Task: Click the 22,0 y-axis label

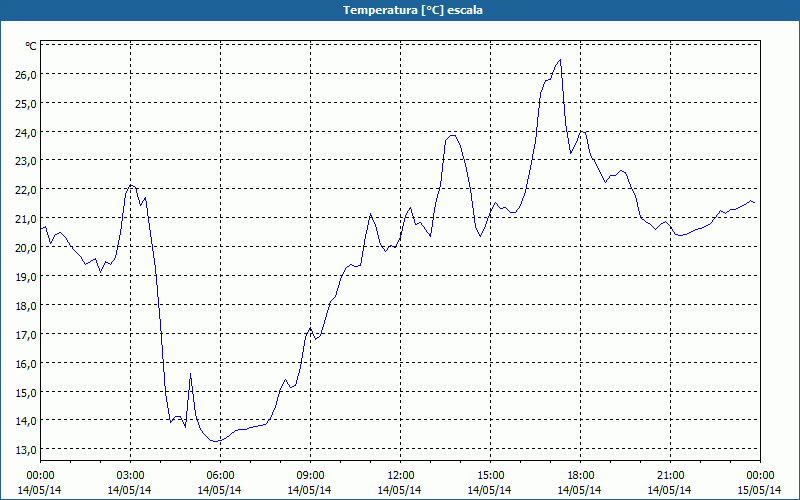Action: (x=27, y=190)
